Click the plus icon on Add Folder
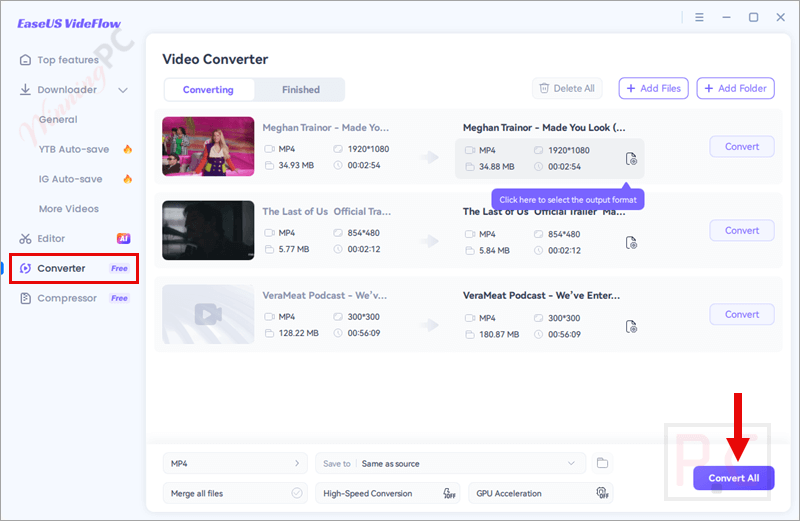Viewport: 800px width, 521px height. click(x=709, y=88)
